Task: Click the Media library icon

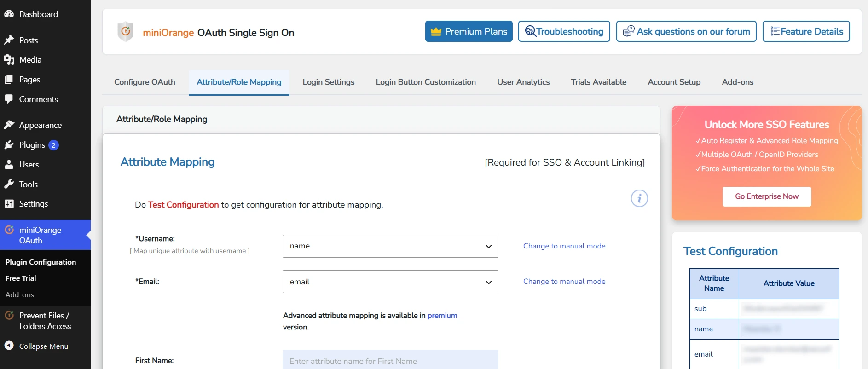Action: (x=9, y=60)
